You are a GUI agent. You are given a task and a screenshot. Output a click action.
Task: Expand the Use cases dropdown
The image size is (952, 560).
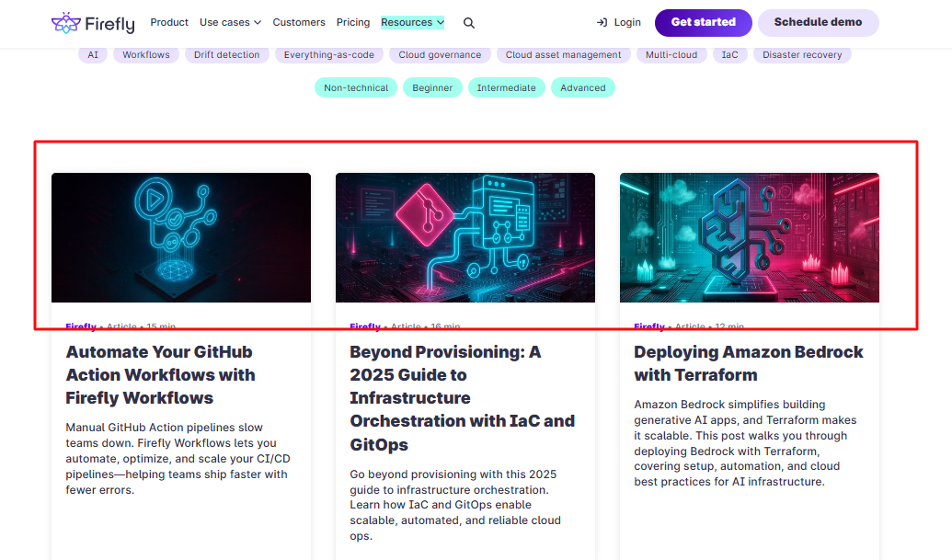230,22
